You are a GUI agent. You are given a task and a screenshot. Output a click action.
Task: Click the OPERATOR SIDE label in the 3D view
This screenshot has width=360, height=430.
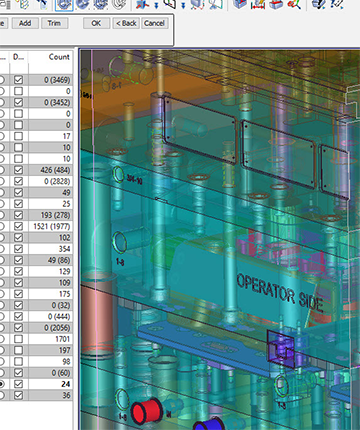(x=280, y=293)
